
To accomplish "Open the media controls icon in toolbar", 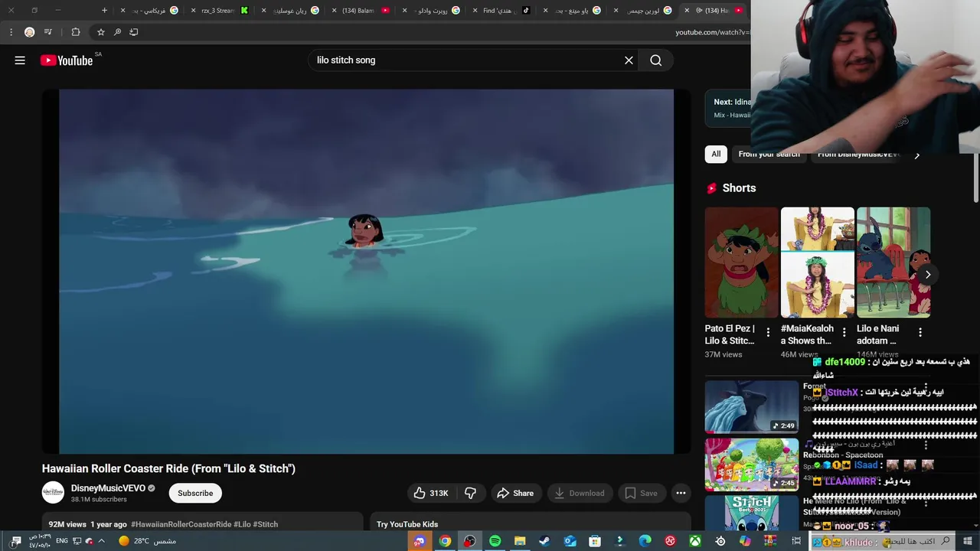I will (x=48, y=32).
